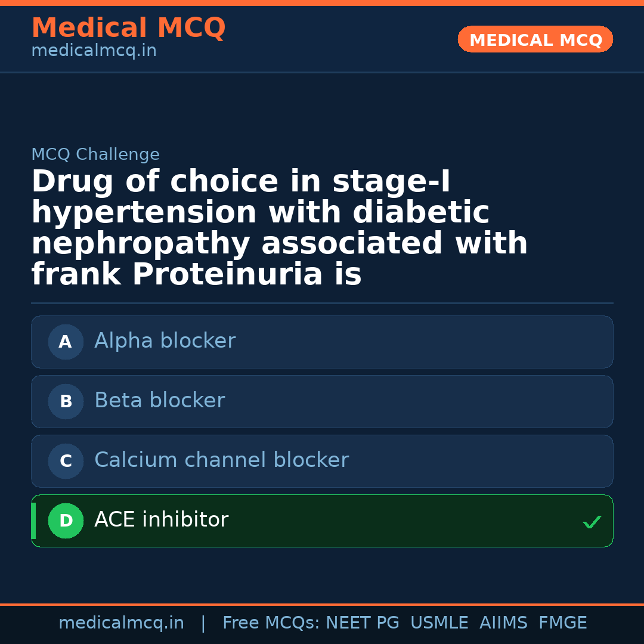This screenshot has height=644, width=644.
Task: Click the USMLE footer text
Action: tap(439, 623)
